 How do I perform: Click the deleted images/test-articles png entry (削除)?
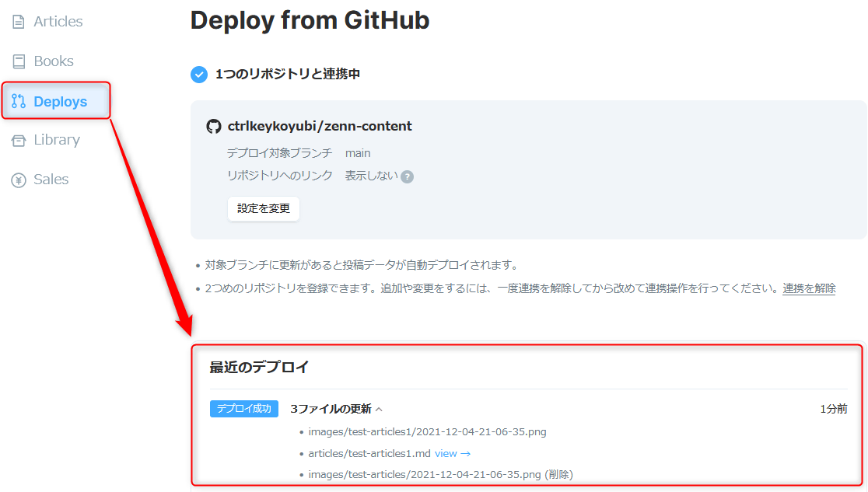pyautogui.click(x=440, y=474)
